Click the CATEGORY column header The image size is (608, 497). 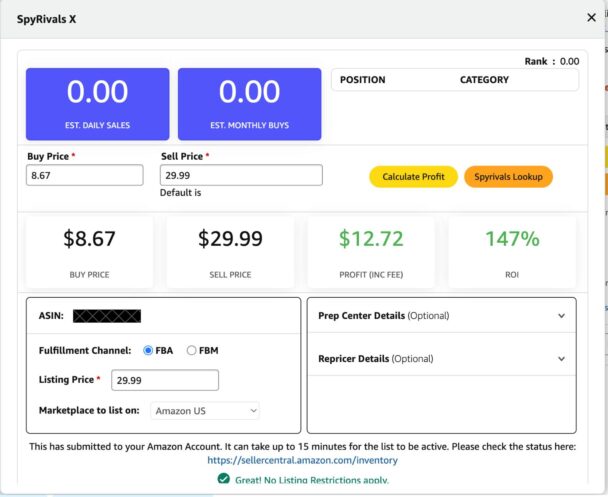tap(484, 80)
